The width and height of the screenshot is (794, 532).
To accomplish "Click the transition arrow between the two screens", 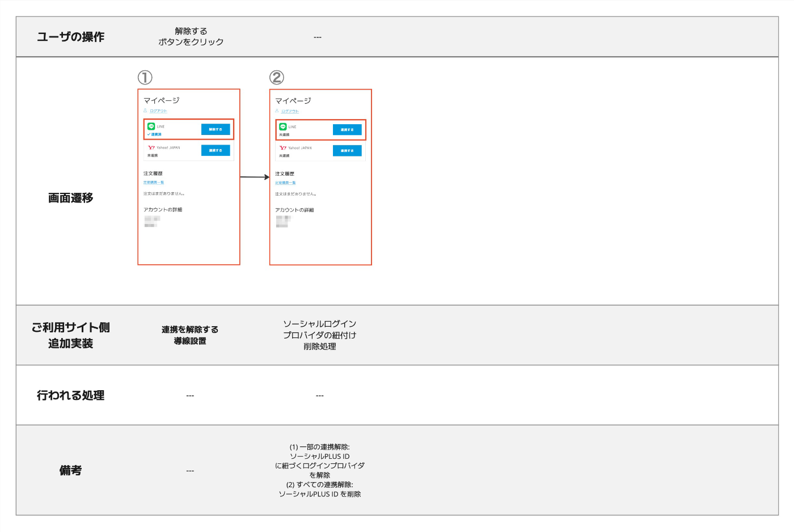I will [255, 177].
